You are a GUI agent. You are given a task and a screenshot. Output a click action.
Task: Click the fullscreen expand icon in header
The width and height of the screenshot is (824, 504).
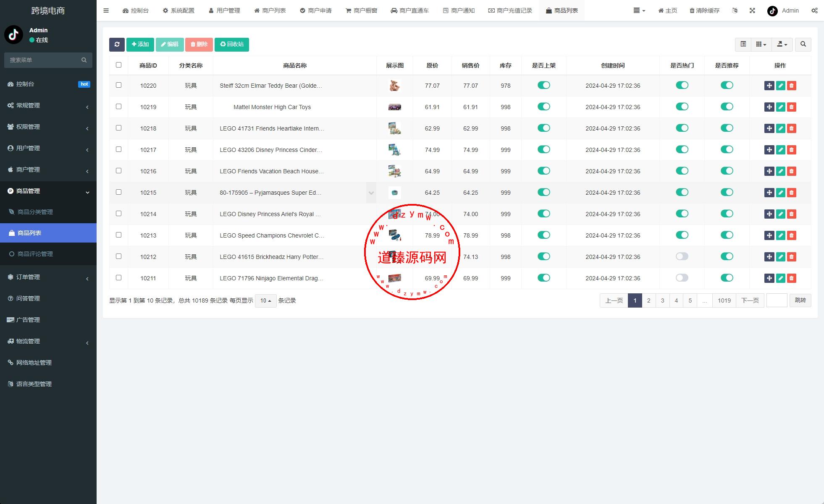point(752,10)
